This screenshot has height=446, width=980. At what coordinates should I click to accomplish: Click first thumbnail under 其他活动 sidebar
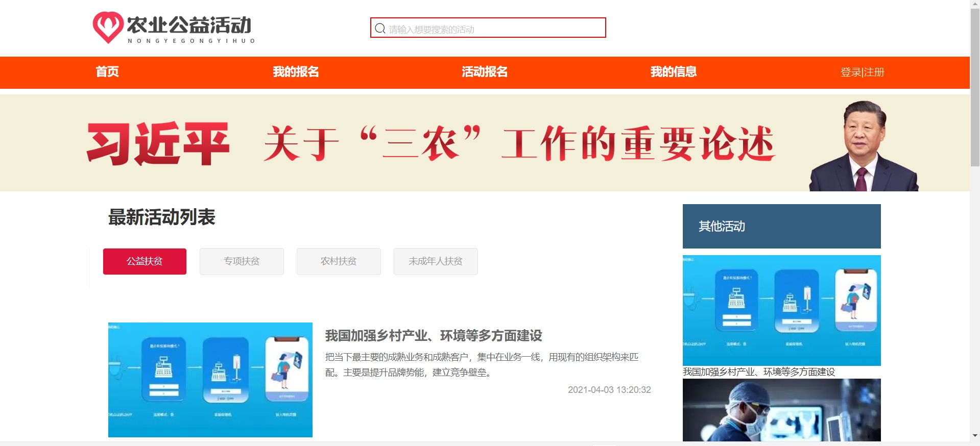(x=781, y=310)
